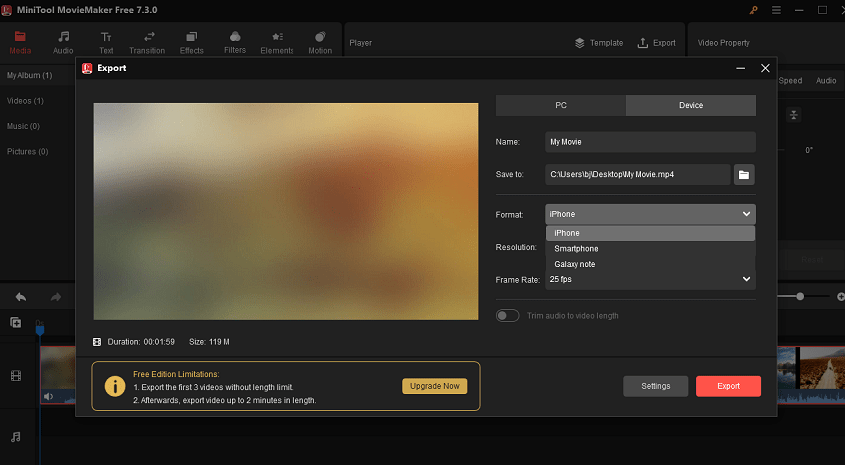845x465 pixels.
Task: Open the Filters tab
Action: [235, 43]
